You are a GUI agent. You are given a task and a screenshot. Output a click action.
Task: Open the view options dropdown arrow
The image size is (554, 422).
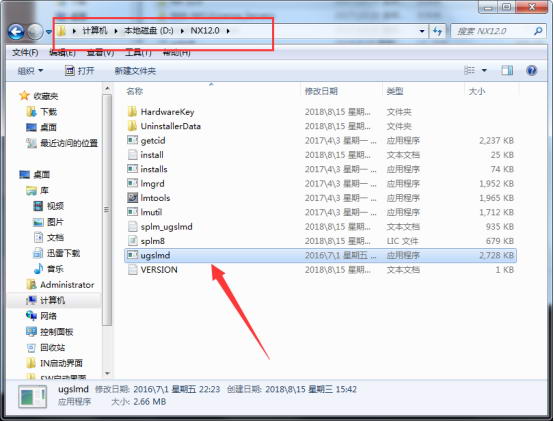coord(484,71)
